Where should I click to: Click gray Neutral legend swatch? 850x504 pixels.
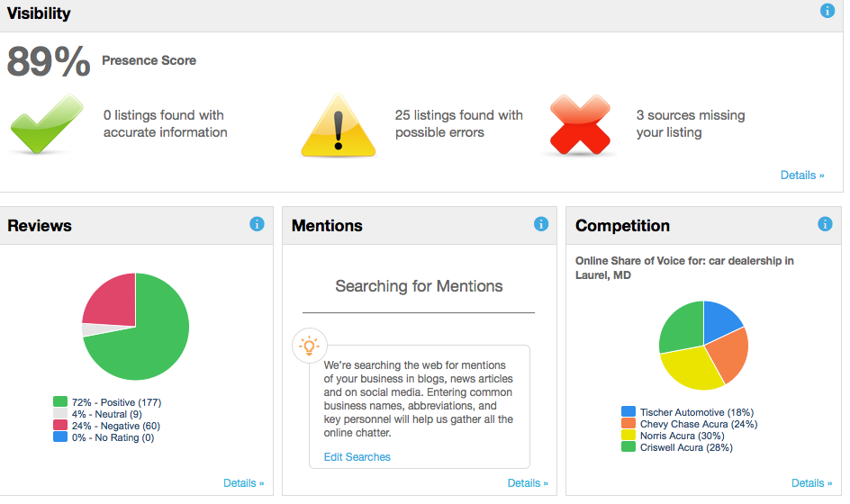pyautogui.click(x=60, y=413)
